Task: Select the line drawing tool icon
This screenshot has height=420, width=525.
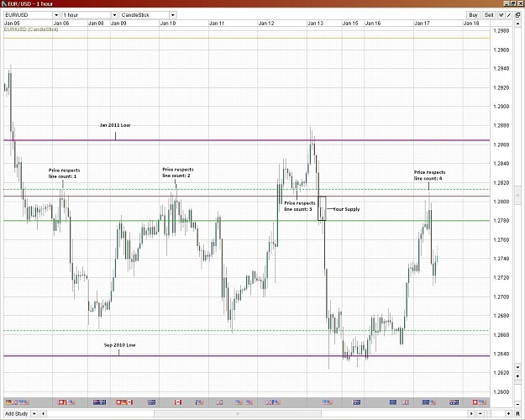Action: coord(509,15)
